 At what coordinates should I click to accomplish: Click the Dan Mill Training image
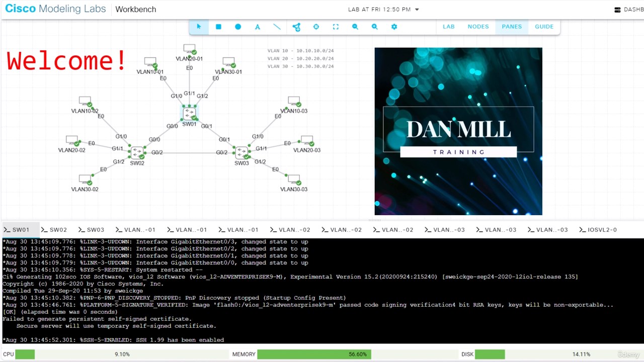[x=458, y=131]
